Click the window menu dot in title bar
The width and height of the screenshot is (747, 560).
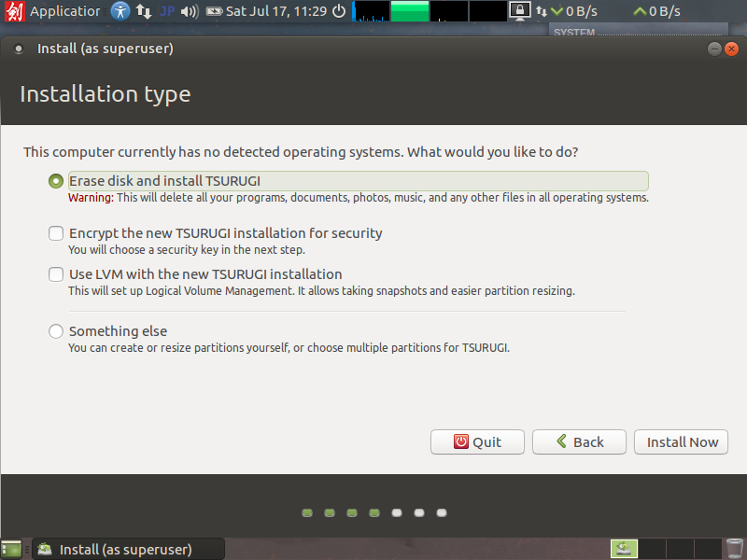[19, 49]
